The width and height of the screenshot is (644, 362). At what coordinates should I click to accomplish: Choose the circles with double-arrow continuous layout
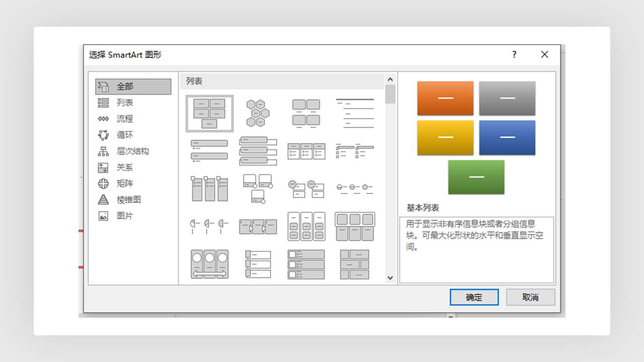tap(209, 264)
